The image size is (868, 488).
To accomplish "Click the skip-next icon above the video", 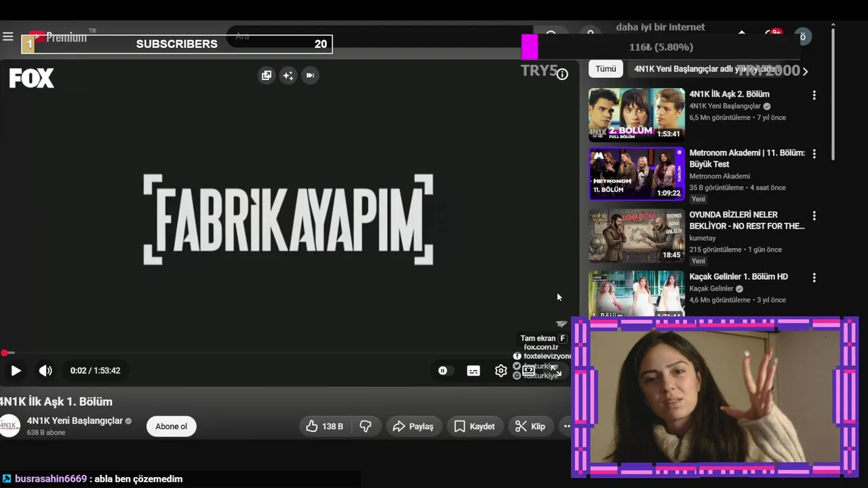I will 310,75.
